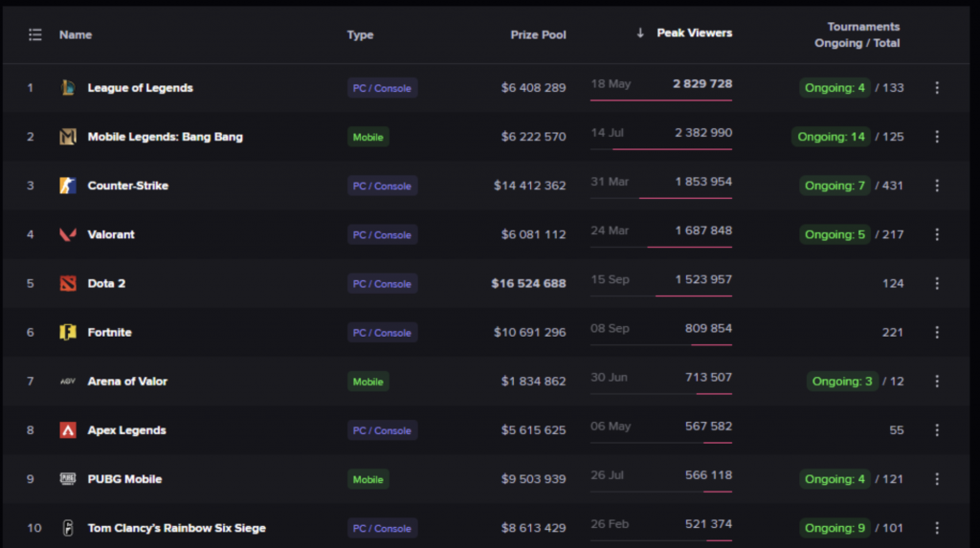Click the PUBG Mobile logo icon
The height and width of the screenshot is (548, 980).
click(68, 478)
